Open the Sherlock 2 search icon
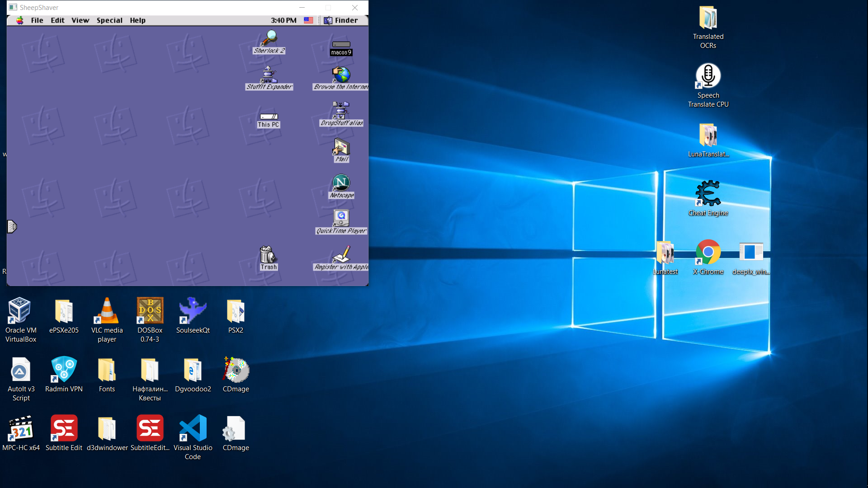The height and width of the screenshot is (488, 868). pyautogui.click(x=269, y=38)
